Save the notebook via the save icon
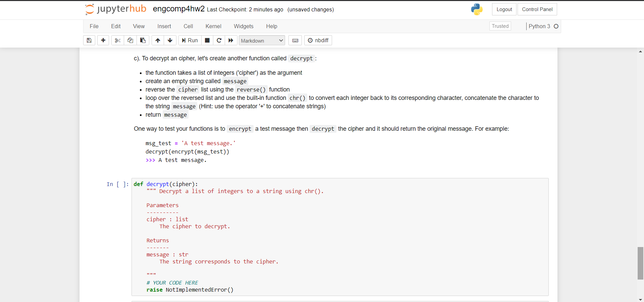 click(x=89, y=40)
